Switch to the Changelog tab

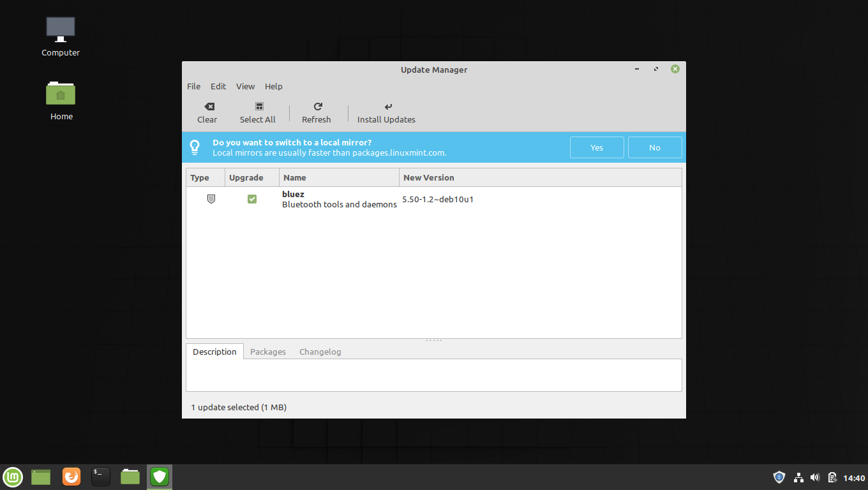(320, 352)
